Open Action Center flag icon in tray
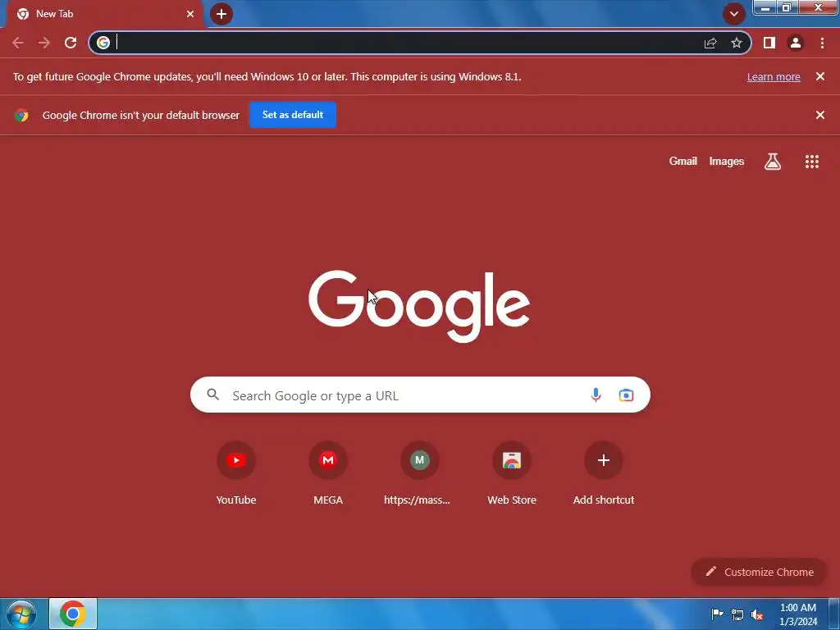Screen dimensions: 840x630 coord(717,614)
